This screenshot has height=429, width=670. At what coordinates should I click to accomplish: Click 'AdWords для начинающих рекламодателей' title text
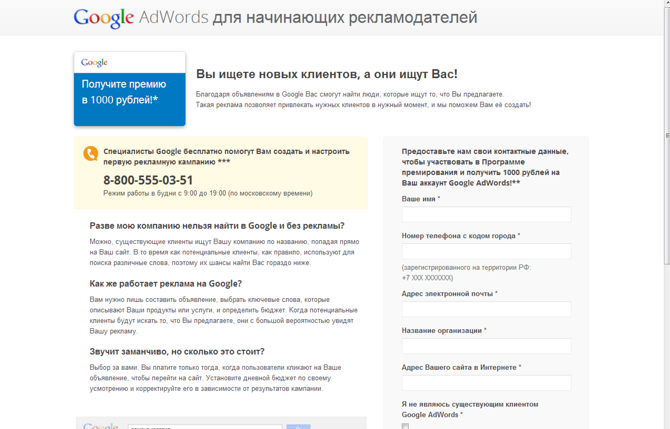coord(308,17)
